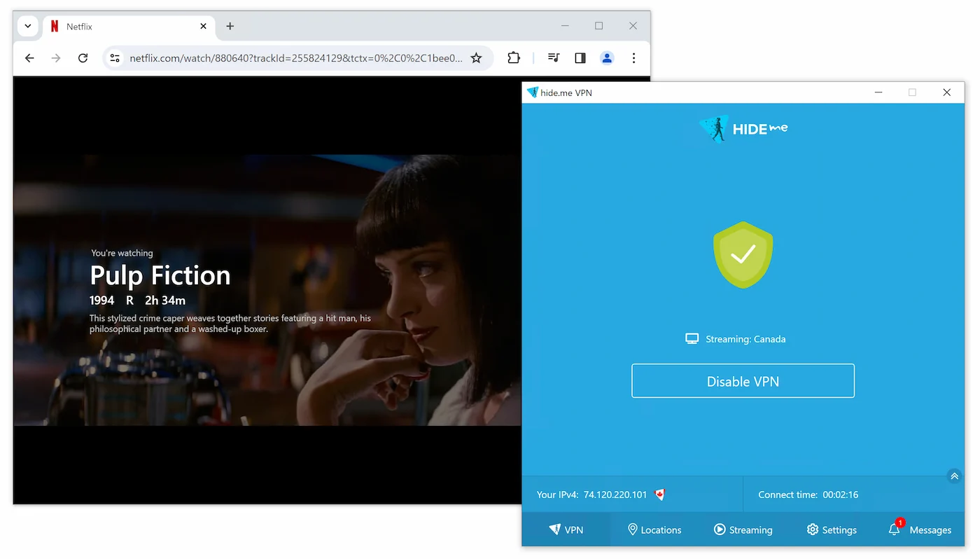The height and width of the screenshot is (559, 980).
Task: Click the Canadian flag beside the IP
Action: 659,495
